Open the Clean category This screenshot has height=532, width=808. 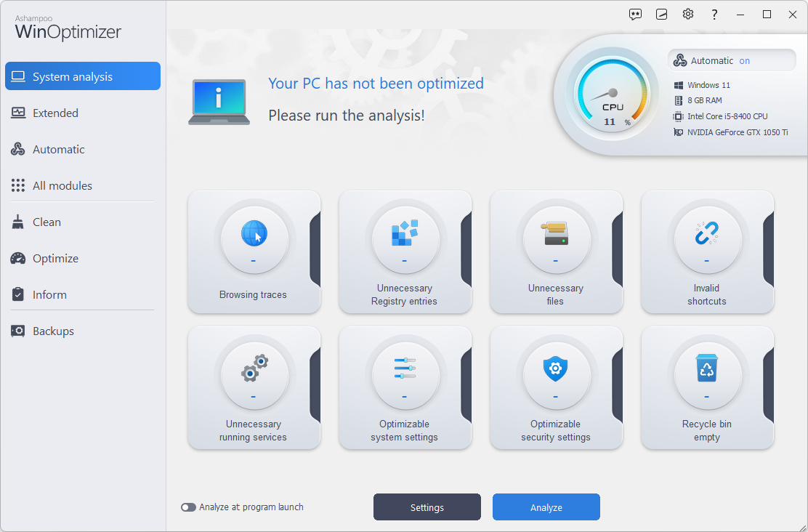click(x=82, y=222)
